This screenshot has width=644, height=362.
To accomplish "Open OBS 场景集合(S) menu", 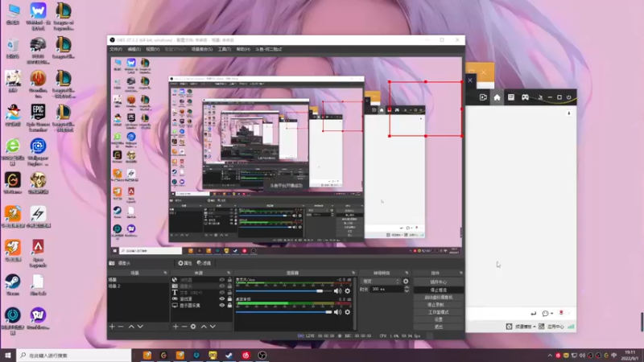I will click(x=202, y=49).
